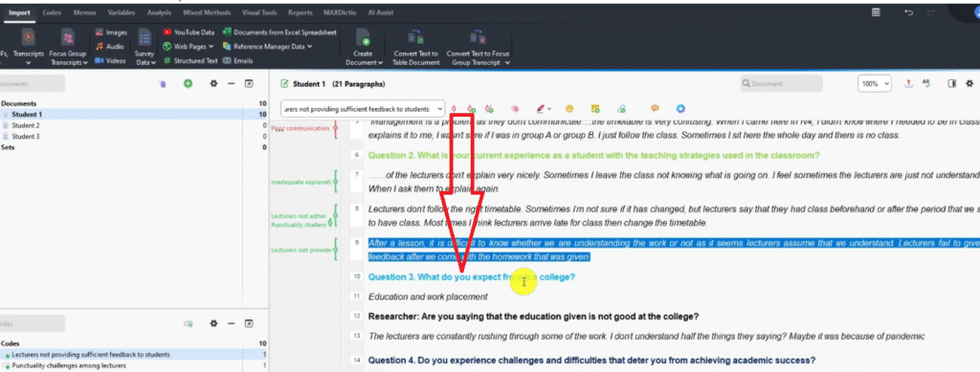
Task: Open the Visual Tools ribbon tab
Action: [259, 12]
